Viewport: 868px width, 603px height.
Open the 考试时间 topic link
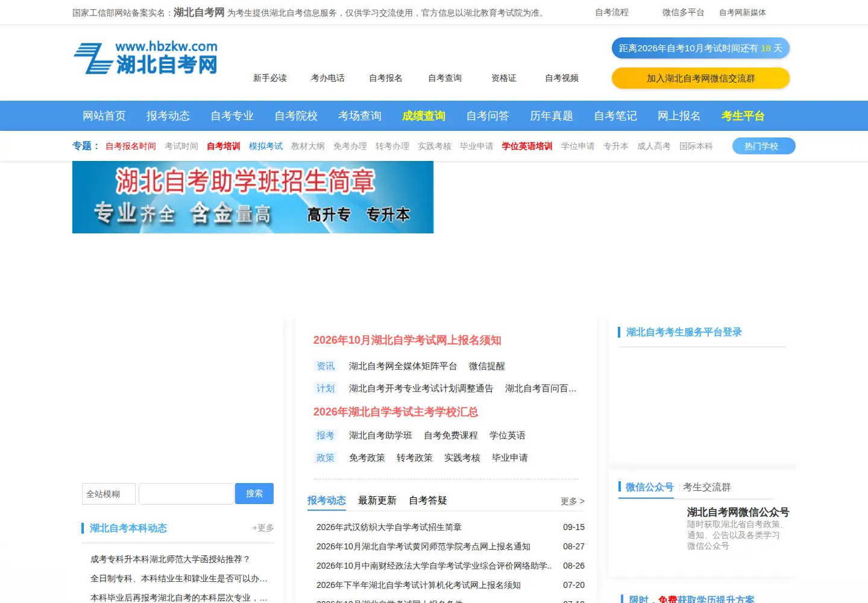click(x=181, y=146)
